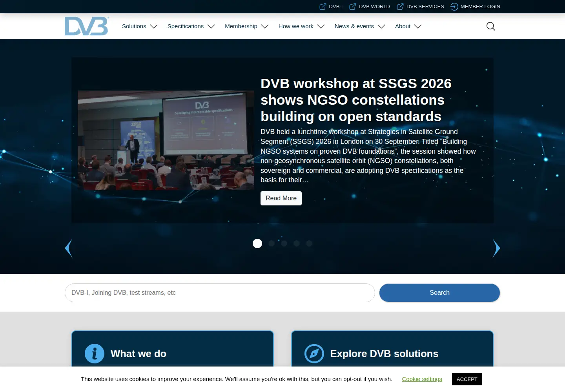This screenshot has height=392, width=565.
Task: Select the third carousel dot
Action: pyautogui.click(x=284, y=243)
